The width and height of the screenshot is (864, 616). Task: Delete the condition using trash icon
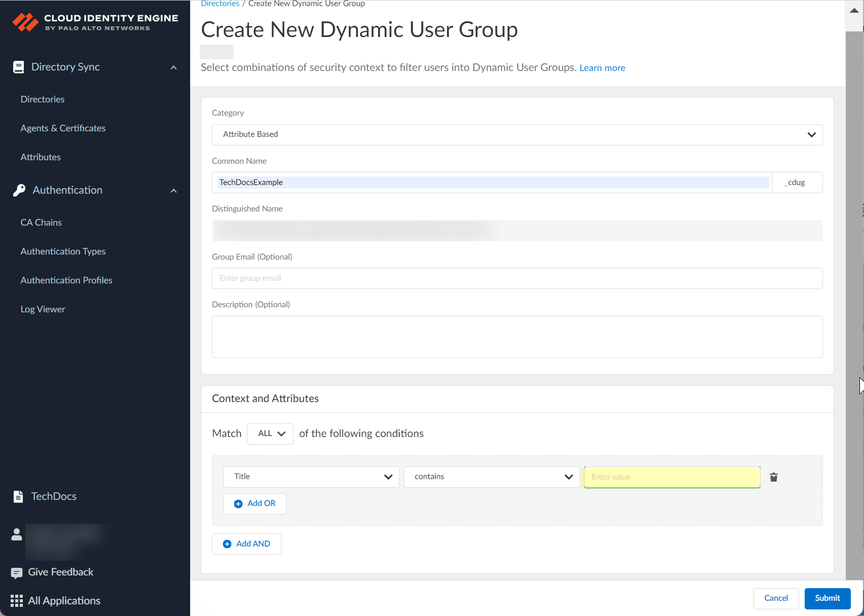pos(774,477)
